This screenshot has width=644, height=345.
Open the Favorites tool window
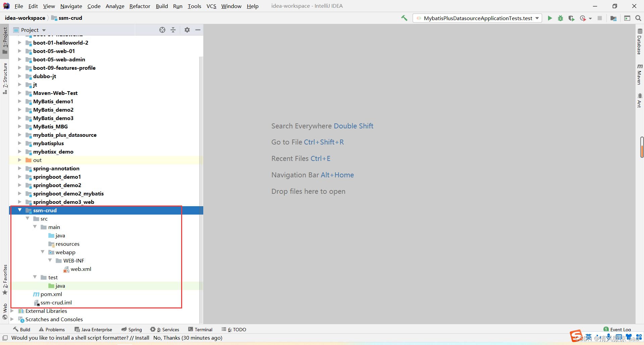[x=5, y=280]
